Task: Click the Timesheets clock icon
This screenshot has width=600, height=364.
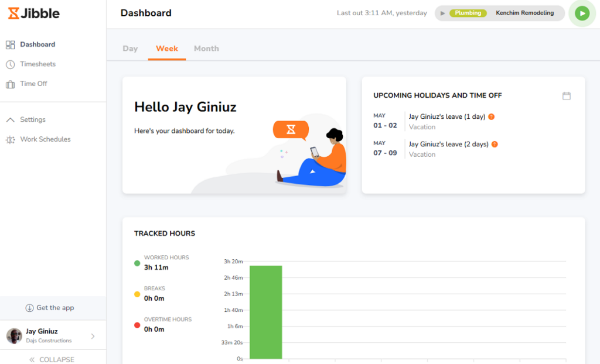Action: 11,64
